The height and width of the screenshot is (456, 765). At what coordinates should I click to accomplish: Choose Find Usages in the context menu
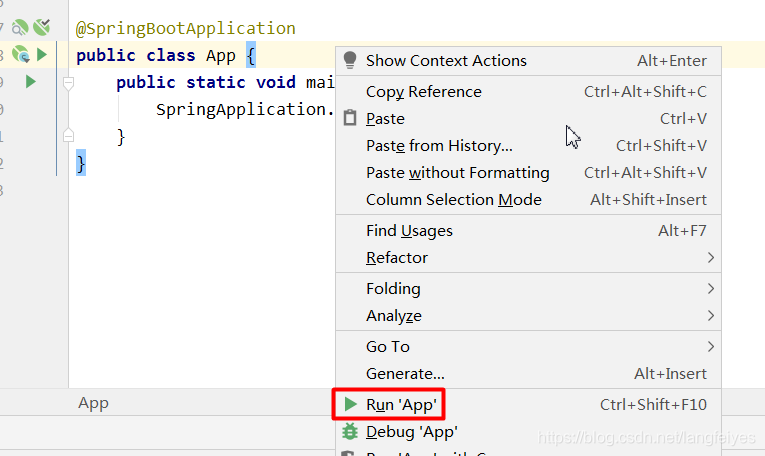(528, 230)
